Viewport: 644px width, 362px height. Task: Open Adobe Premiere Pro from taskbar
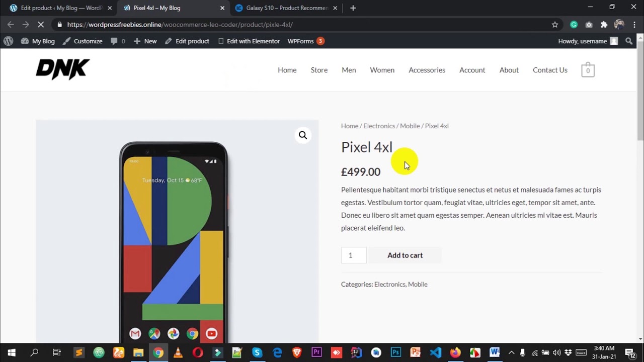click(x=316, y=352)
